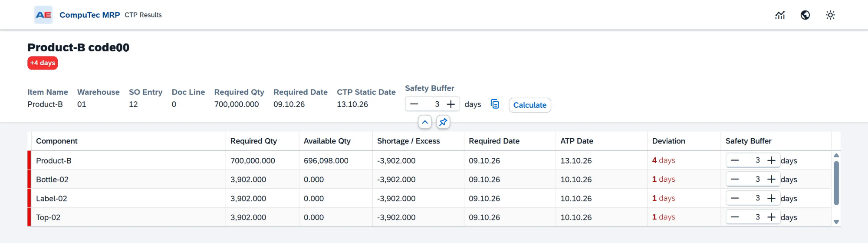This screenshot has height=243, width=868.
Task: Decrease Bottle-02 row safety buffer
Action: click(x=734, y=179)
